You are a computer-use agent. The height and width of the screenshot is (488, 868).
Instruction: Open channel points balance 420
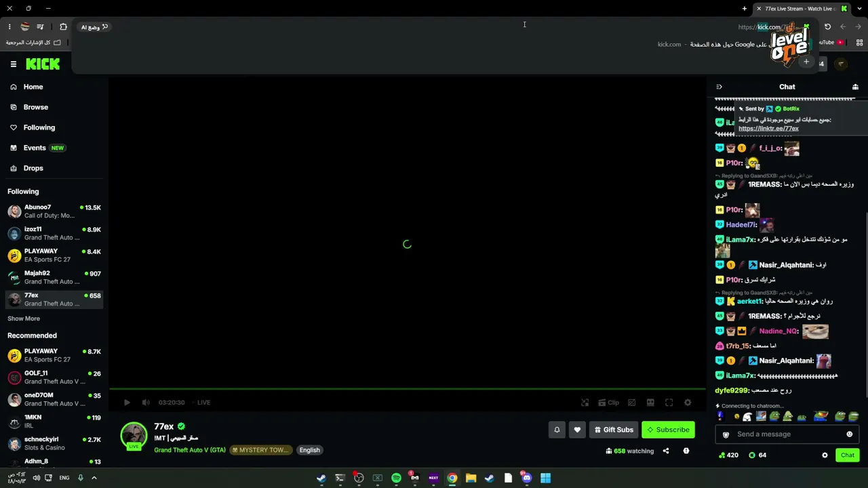point(728,455)
